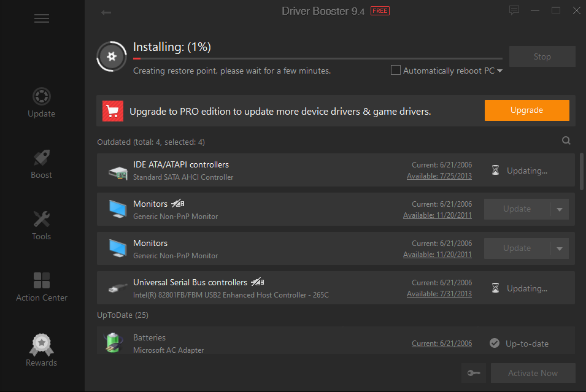The height and width of the screenshot is (392, 586).
Task: Open the feedback chat icon
Action: (x=514, y=10)
